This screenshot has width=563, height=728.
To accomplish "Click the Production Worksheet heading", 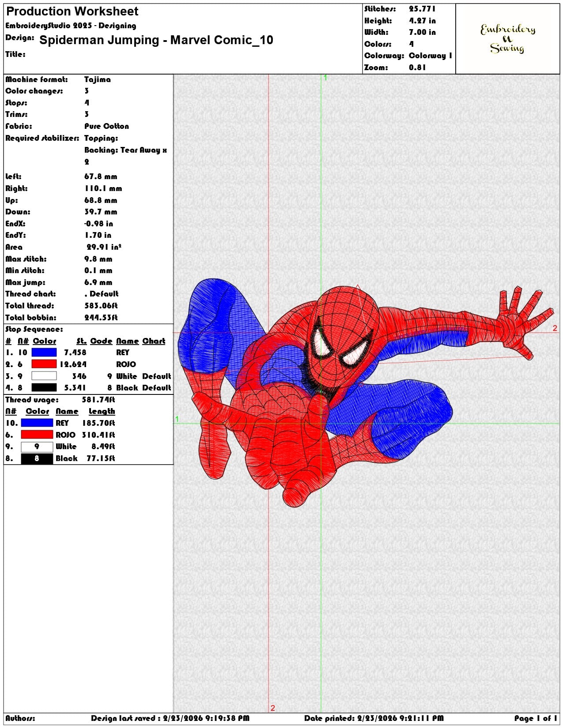I will [72, 11].
